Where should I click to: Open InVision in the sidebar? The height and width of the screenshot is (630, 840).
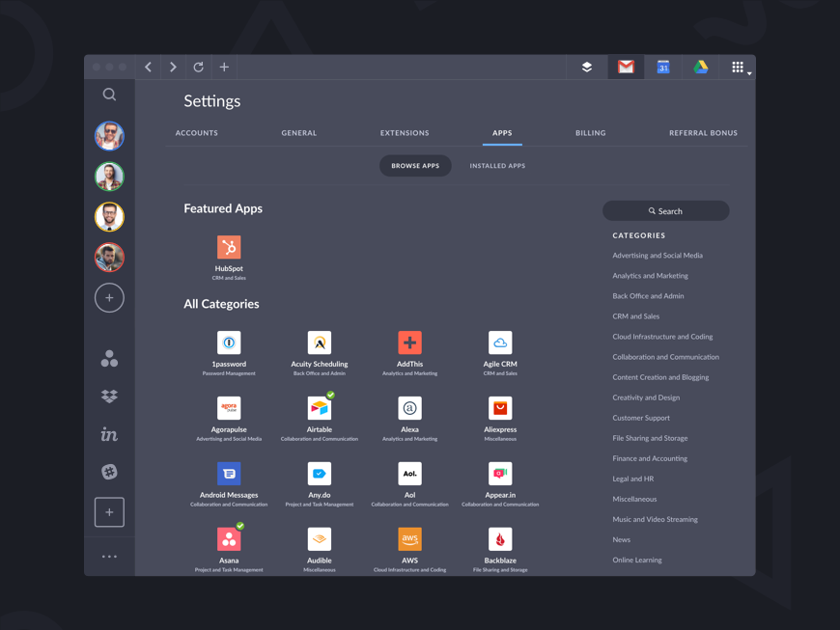click(x=109, y=434)
